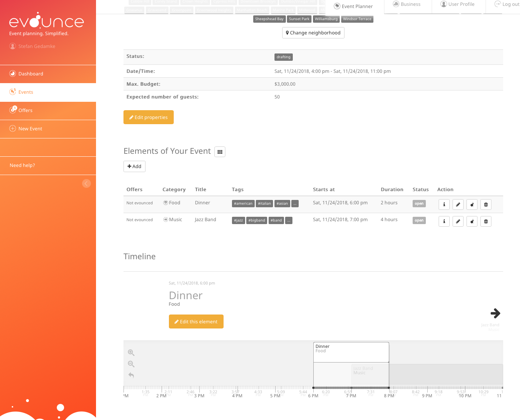Click the #asian tag
This screenshot has width=520, height=420.
tap(282, 204)
